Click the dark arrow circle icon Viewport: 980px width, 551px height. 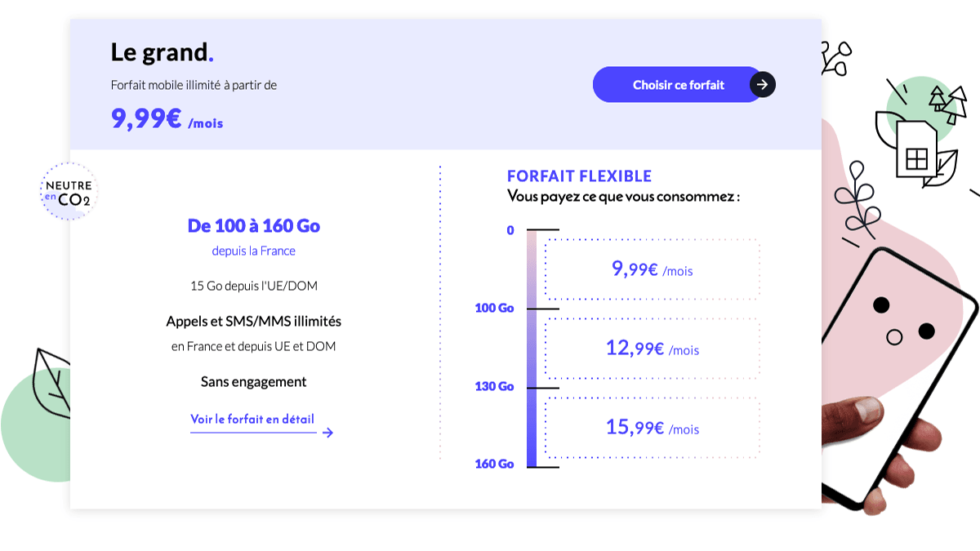(x=762, y=85)
